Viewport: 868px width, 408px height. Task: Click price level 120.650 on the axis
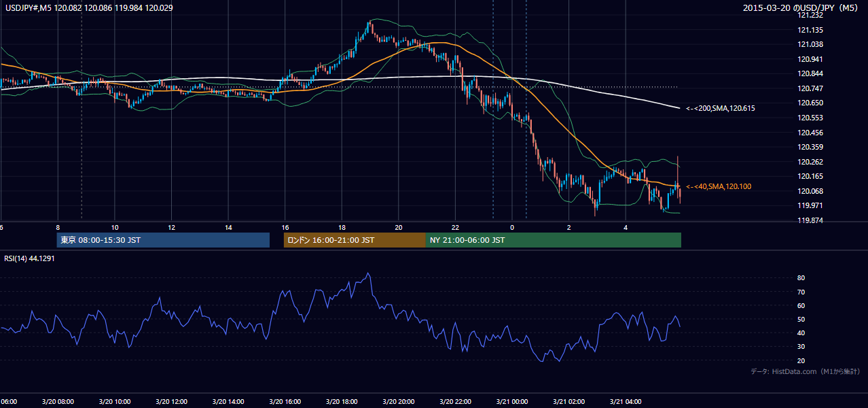(810, 103)
